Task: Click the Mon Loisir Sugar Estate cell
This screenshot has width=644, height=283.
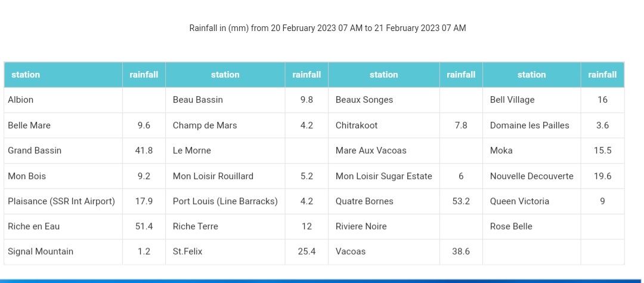Action: pyautogui.click(x=384, y=176)
